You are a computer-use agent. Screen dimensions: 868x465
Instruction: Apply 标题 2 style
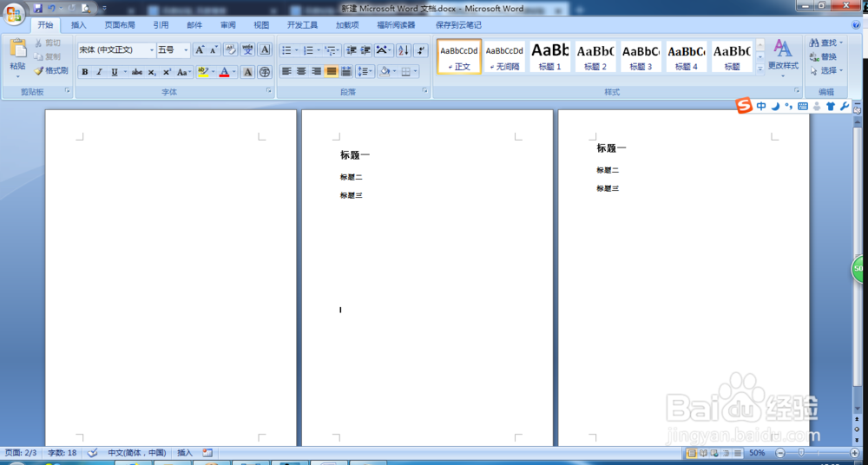pos(595,56)
